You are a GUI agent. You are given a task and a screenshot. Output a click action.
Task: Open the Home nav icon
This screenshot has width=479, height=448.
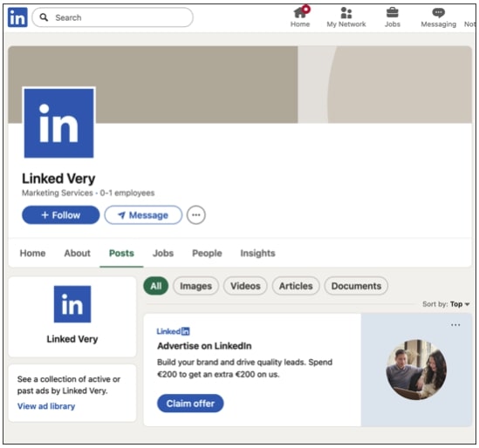tap(300, 12)
